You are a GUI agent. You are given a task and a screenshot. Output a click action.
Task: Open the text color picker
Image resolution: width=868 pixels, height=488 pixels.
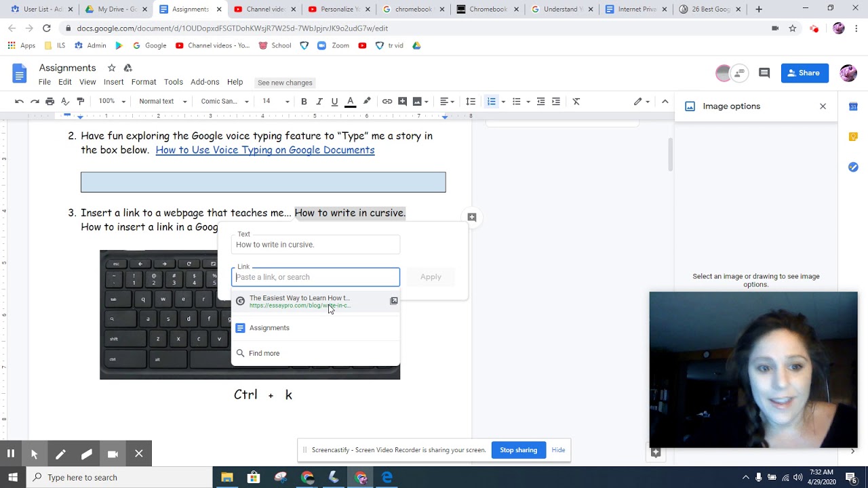(351, 102)
